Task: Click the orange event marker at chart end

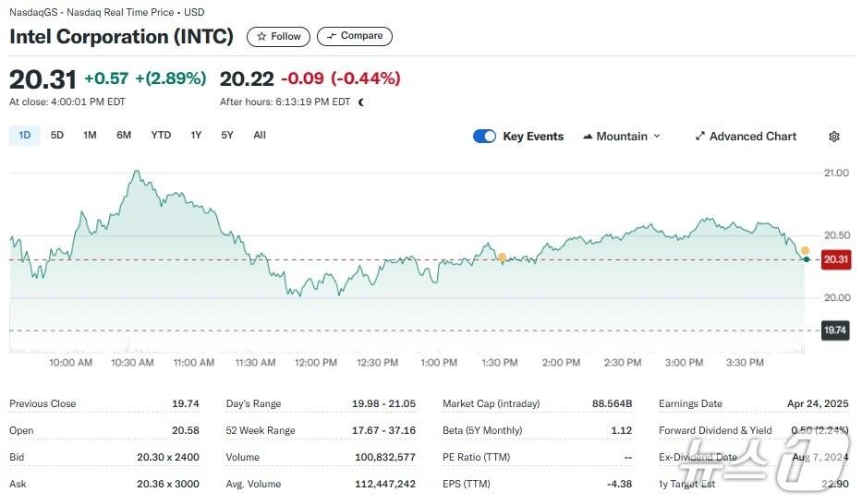Action: tap(805, 251)
